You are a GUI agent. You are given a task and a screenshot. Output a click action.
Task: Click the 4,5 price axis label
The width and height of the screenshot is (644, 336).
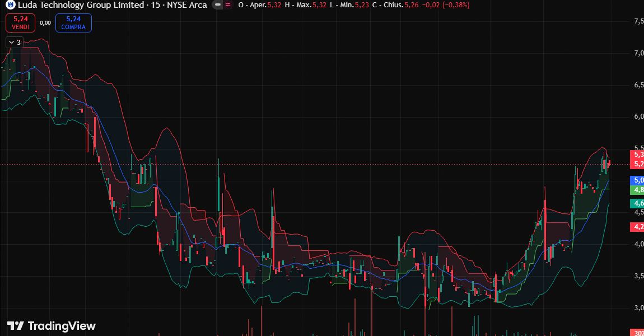pyautogui.click(x=638, y=212)
